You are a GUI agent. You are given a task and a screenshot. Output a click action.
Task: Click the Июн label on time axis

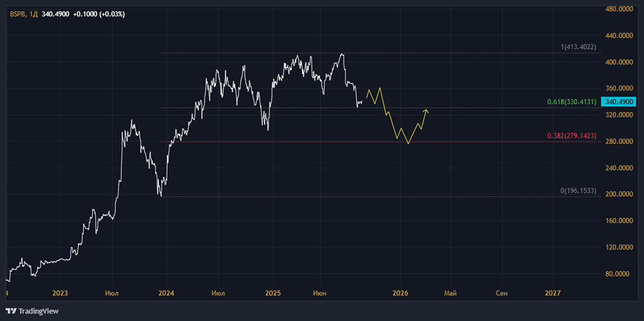(319, 293)
